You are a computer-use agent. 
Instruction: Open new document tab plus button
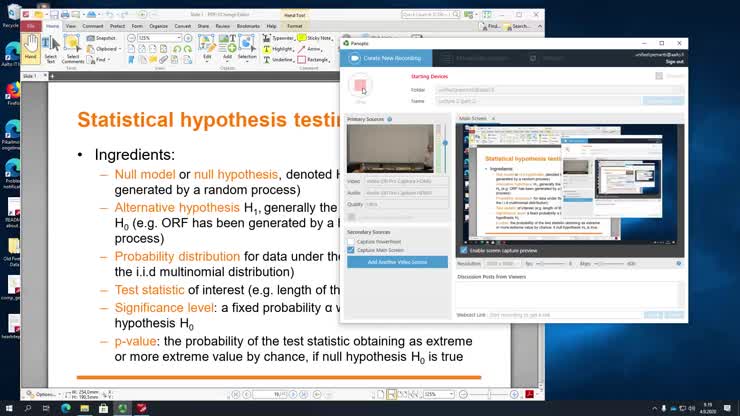coord(52,76)
